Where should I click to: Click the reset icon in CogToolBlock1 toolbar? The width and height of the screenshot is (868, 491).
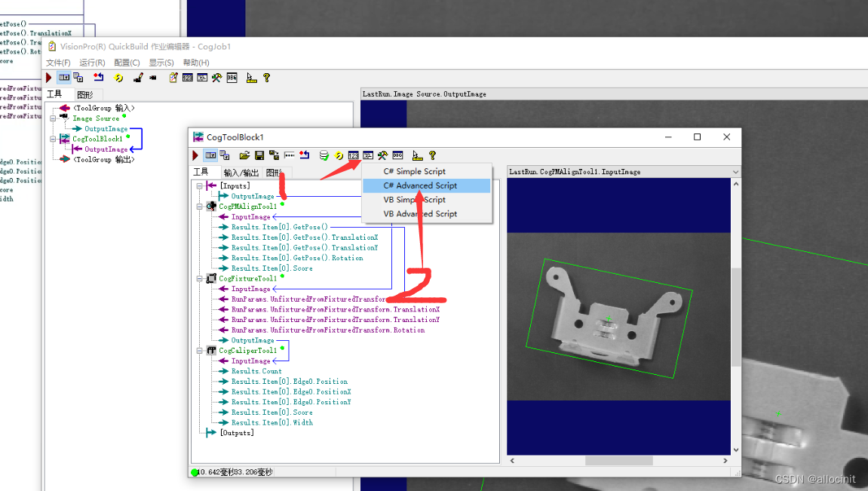(x=304, y=155)
